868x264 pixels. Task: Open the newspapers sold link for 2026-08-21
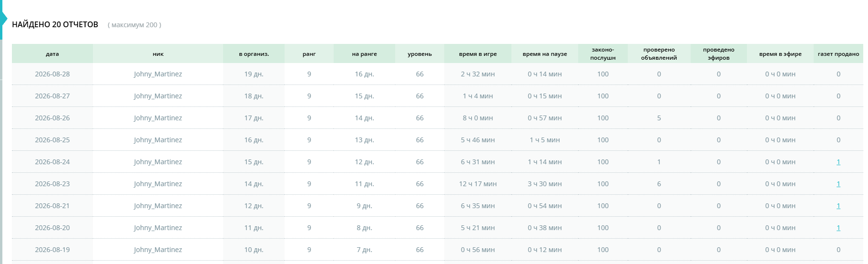838,206
